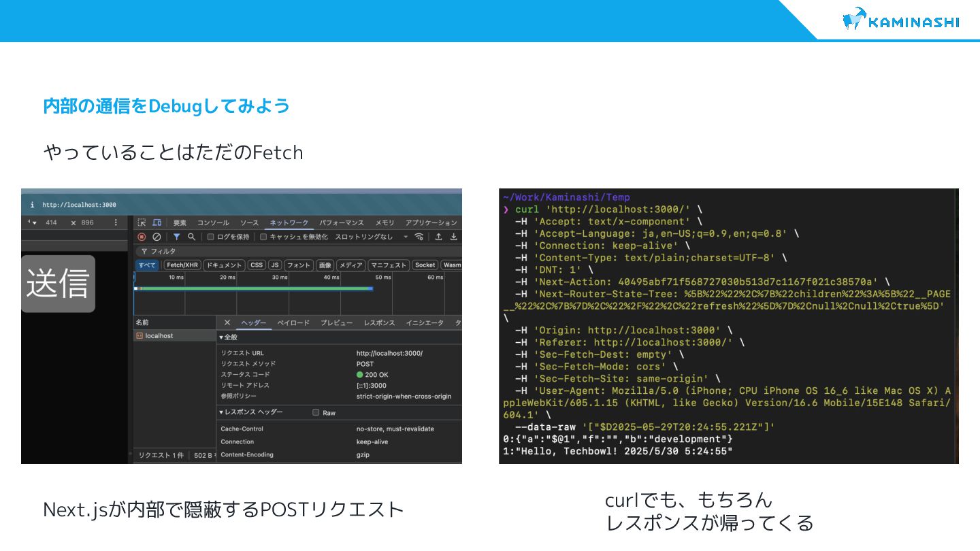This screenshot has height=551, width=980.
Task: Click request URL value http://localhost:3000/
Action: tap(389, 353)
